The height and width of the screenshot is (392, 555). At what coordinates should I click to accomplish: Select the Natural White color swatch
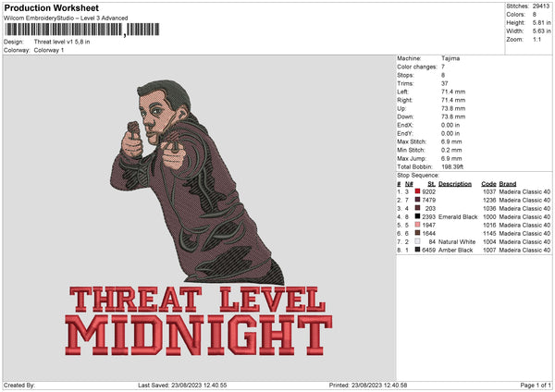coord(417,241)
